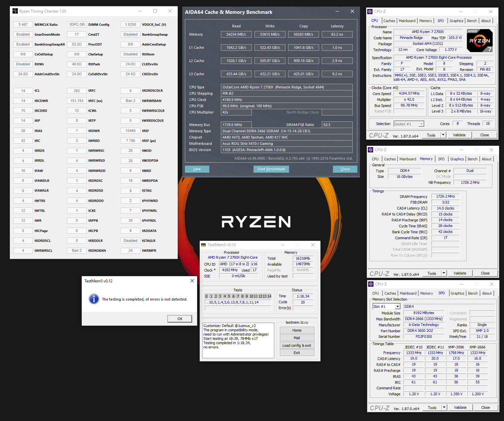Click Mail button in TestMem5
The height and width of the screenshot is (421, 504).
tap(297, 338)
